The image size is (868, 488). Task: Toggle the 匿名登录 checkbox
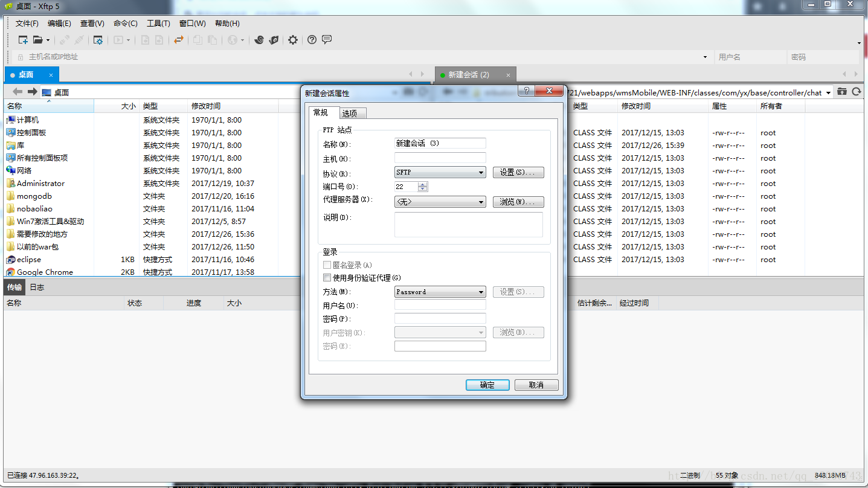[327, 265]
